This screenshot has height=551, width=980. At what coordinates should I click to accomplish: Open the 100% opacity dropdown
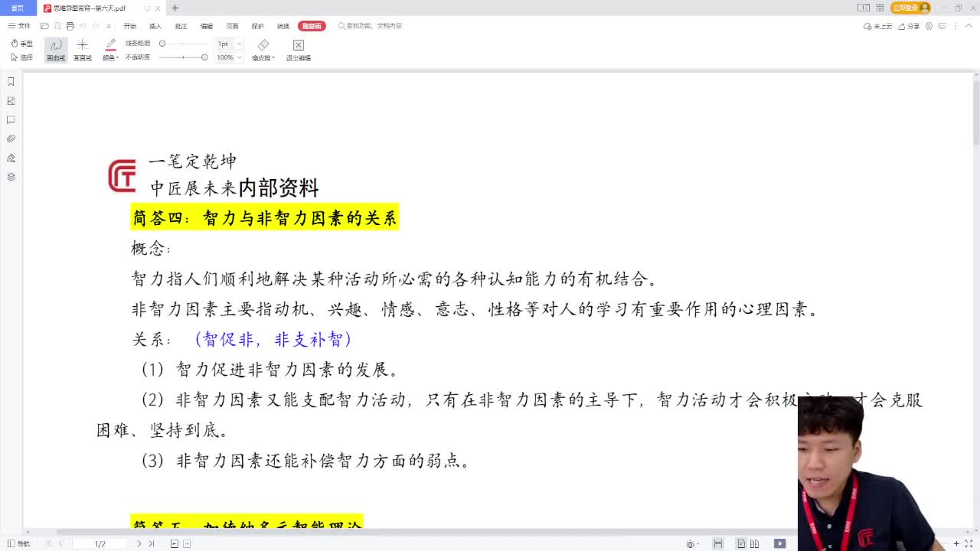(227, 56)
